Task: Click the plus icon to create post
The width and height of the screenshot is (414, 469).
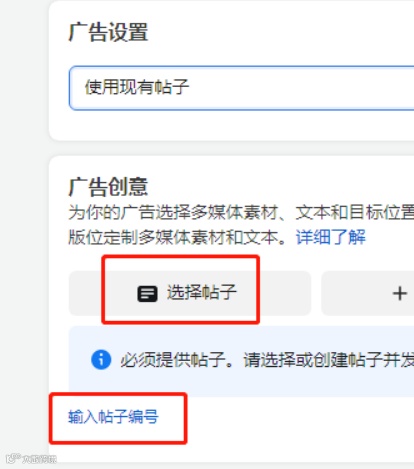Action: click(x=400, y=294)
